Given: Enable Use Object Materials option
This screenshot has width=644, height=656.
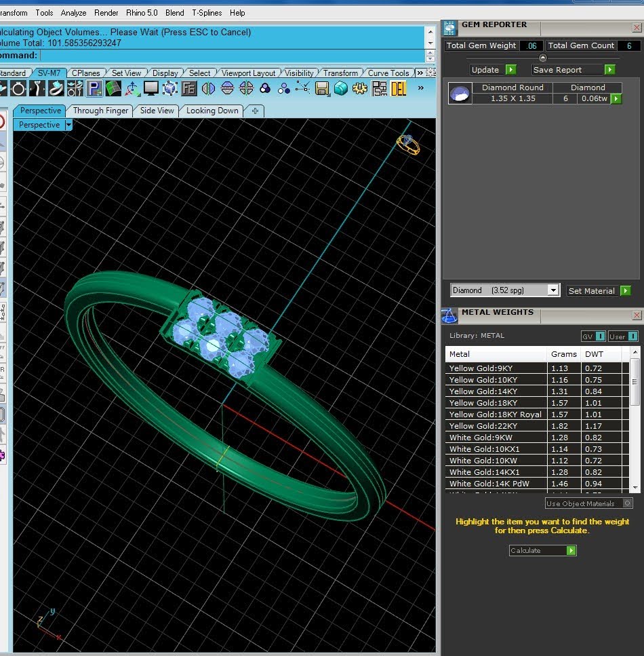Looking at the screenshot, I should click(x=588, y=503).
